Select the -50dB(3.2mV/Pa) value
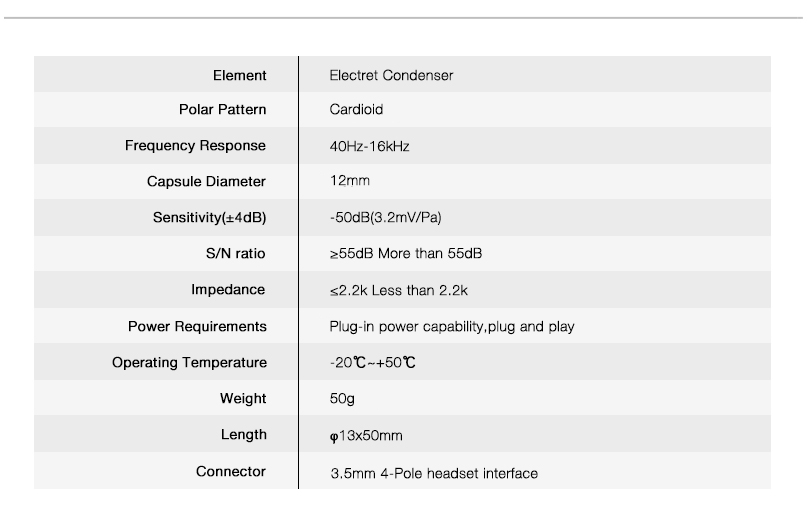Image resolution: width=811 pixels, height=516 pixels. 385,218
